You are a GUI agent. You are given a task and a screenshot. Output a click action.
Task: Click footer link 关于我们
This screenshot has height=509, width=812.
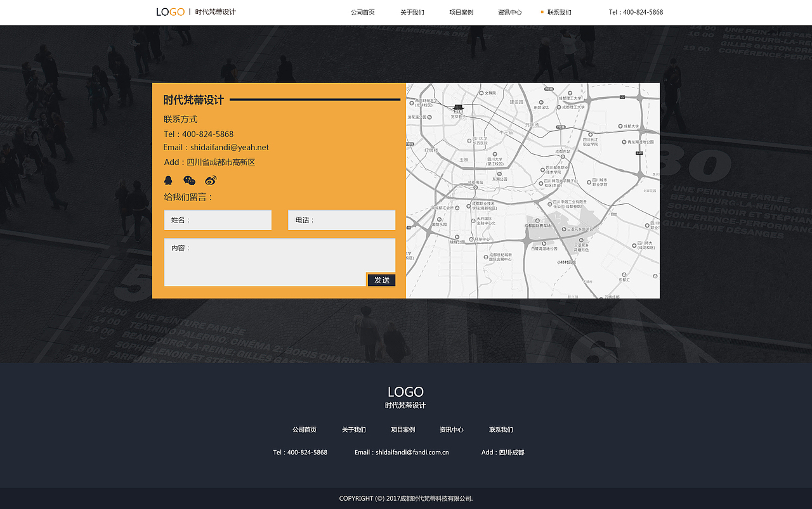click(x=354, y=430)
